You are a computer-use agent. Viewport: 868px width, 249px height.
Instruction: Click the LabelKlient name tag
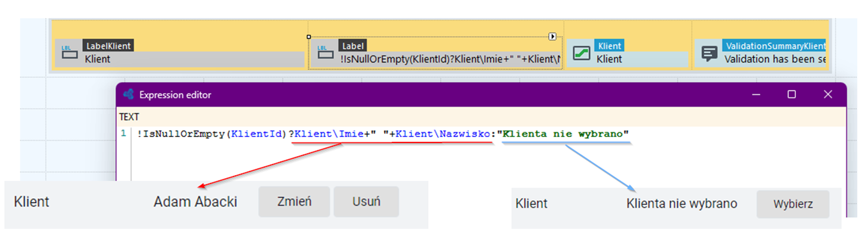(x=108, y=45)
